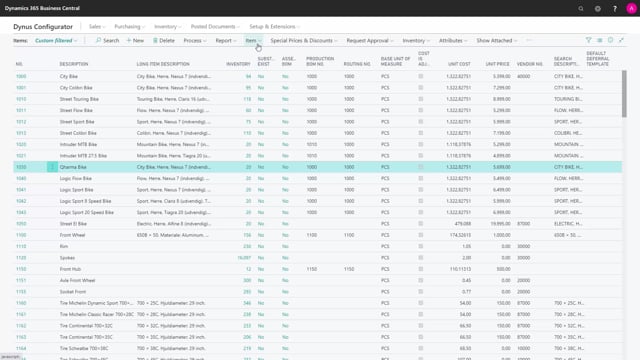Expand the Report action menu
Screen dimensions: 640x360
point(226,40)
